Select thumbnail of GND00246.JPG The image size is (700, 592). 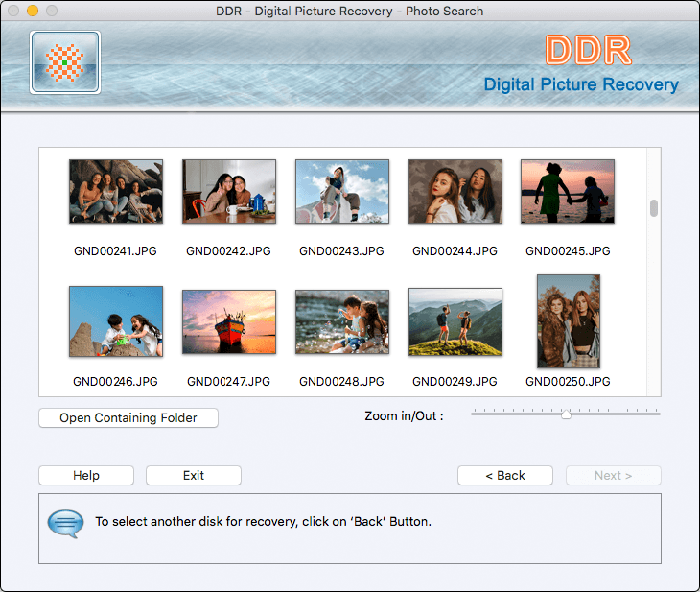tap(116, 321)
